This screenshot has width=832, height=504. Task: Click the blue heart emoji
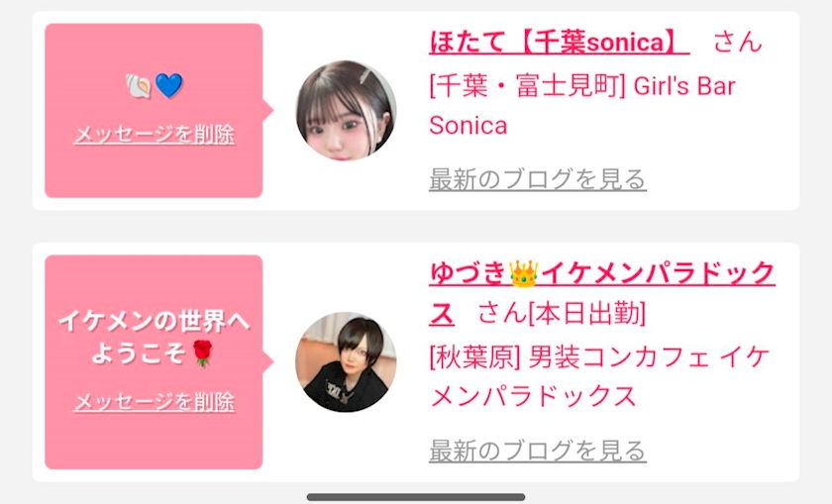coord(169,86)
